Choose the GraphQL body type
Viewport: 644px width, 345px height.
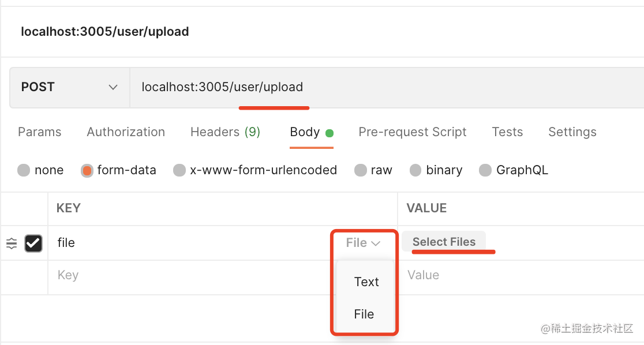coord(486,170)
